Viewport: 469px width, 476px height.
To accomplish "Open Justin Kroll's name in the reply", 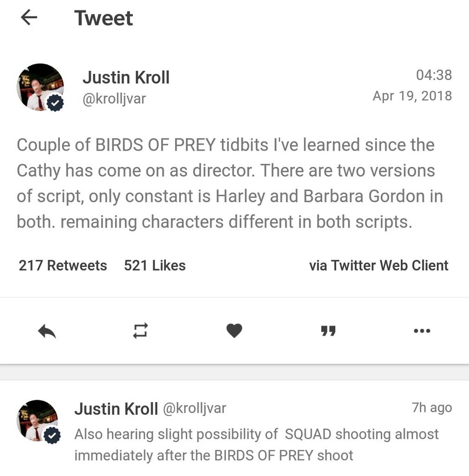I will (116, 409).
